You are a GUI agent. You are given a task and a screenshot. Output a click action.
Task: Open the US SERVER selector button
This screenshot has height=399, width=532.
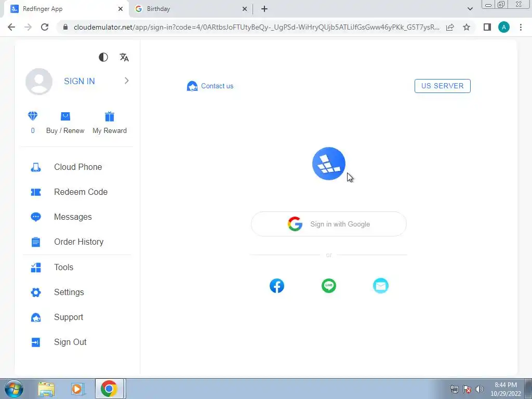pos(443,86)
